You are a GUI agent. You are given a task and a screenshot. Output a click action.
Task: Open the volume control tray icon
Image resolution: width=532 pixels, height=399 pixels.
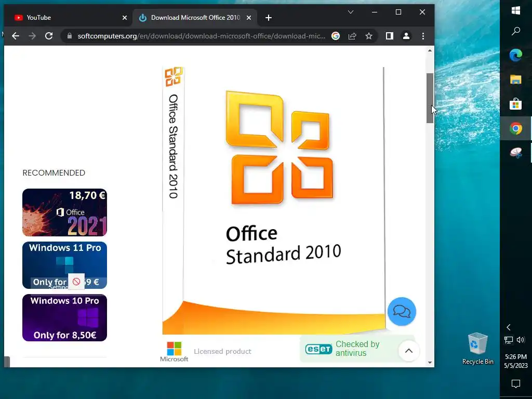tap(521, 340)
